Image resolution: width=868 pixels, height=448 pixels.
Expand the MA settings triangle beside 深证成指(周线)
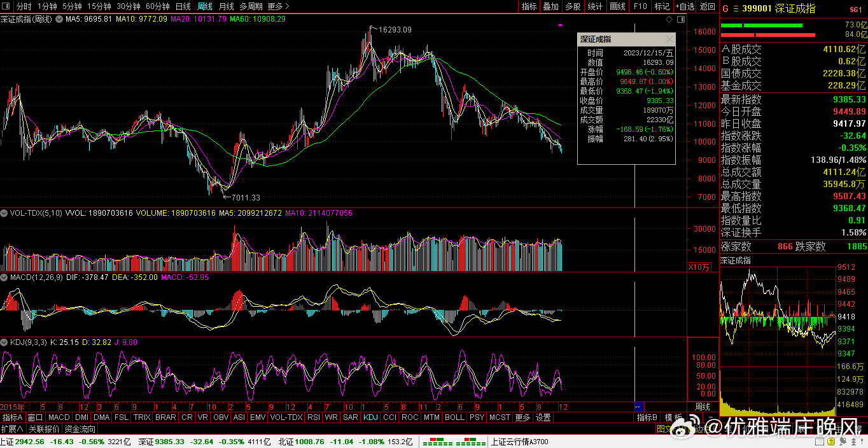pyautogui.click(x=60, y=19)
